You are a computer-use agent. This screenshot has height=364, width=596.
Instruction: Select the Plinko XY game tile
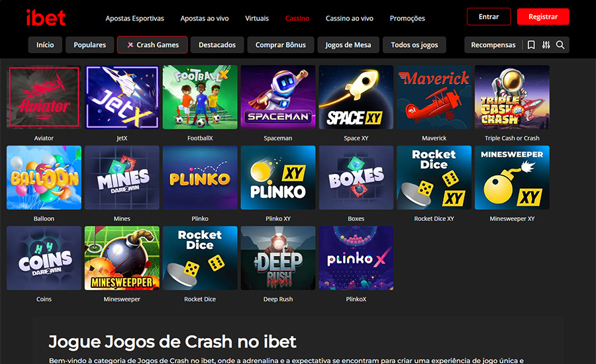pyautogui.click(x=278, y=177)
